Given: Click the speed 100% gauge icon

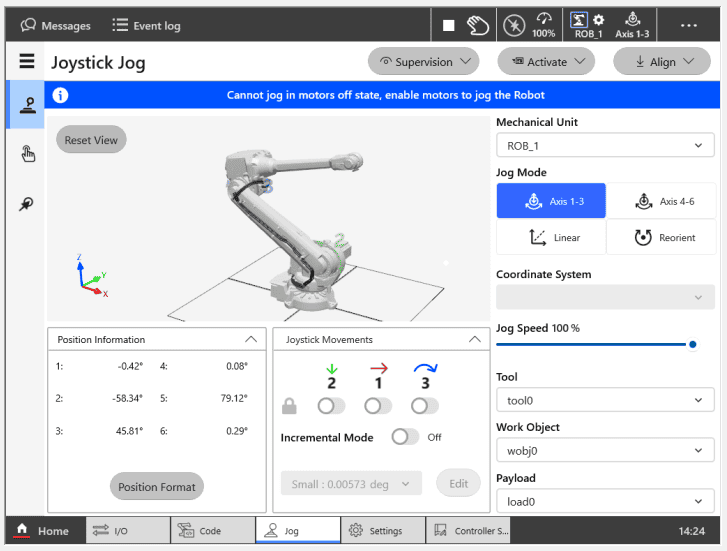Looking at the screenshot, I should click(x=544, y=25).
